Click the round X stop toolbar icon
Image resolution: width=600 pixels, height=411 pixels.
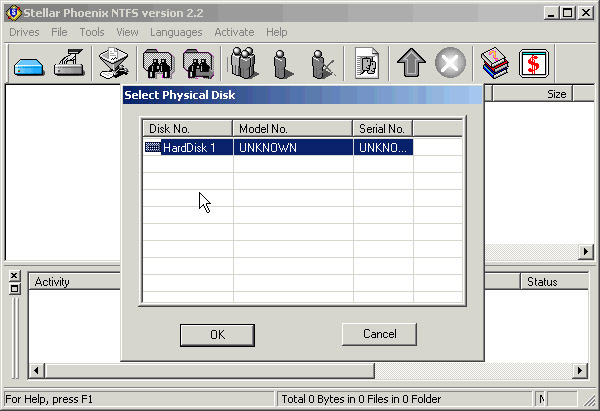pos(450,62)
